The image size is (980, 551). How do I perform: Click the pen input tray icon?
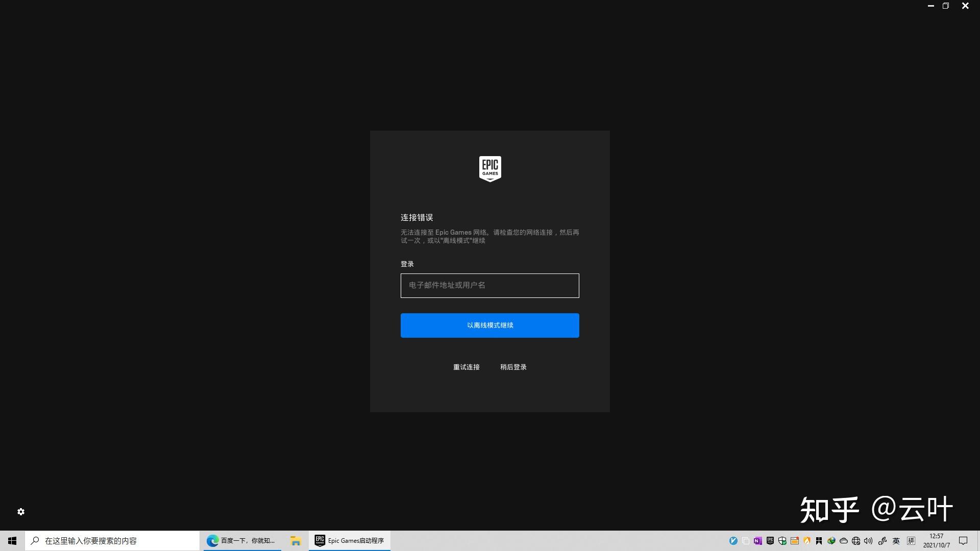883,541
